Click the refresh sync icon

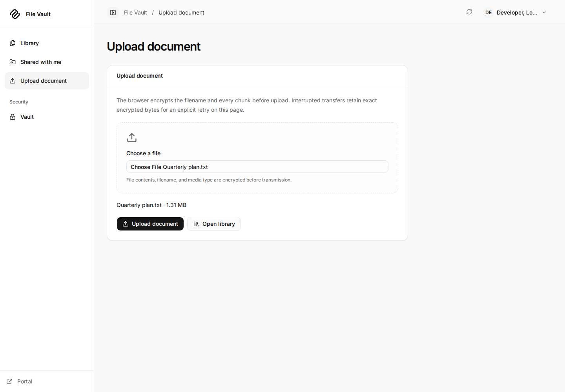pos(469,12)
